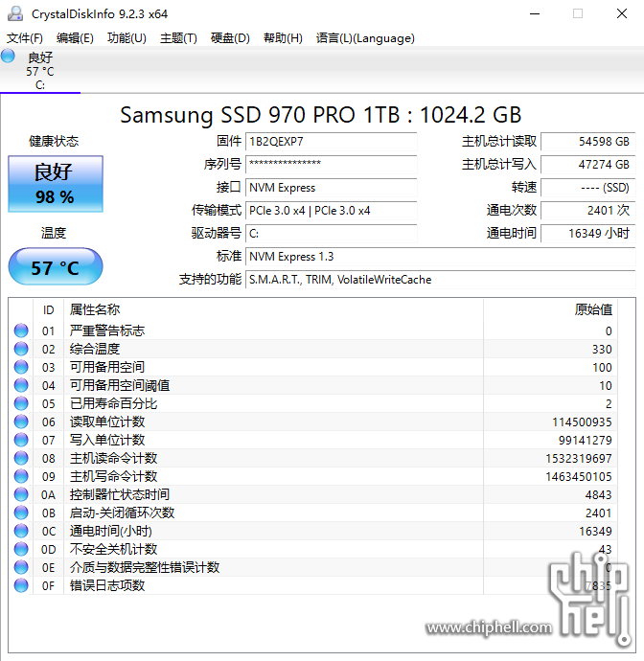Click the status orb for ID 06 读取单位计数
This screenshot has height=661, width=644.
coord(21,422)
